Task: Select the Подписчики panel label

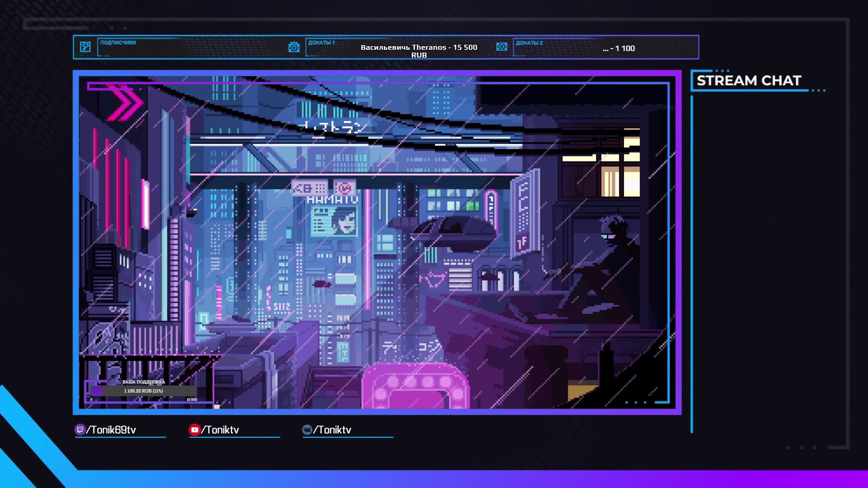Action: tap(118, 43)
